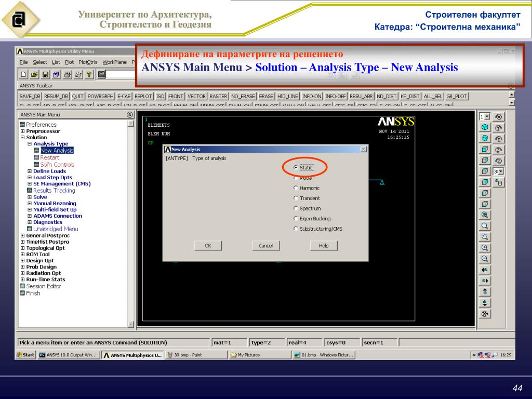
Task: Click the Pan-Zoom-Rotate cube icon in the toolbar
Action: [56, 74]
